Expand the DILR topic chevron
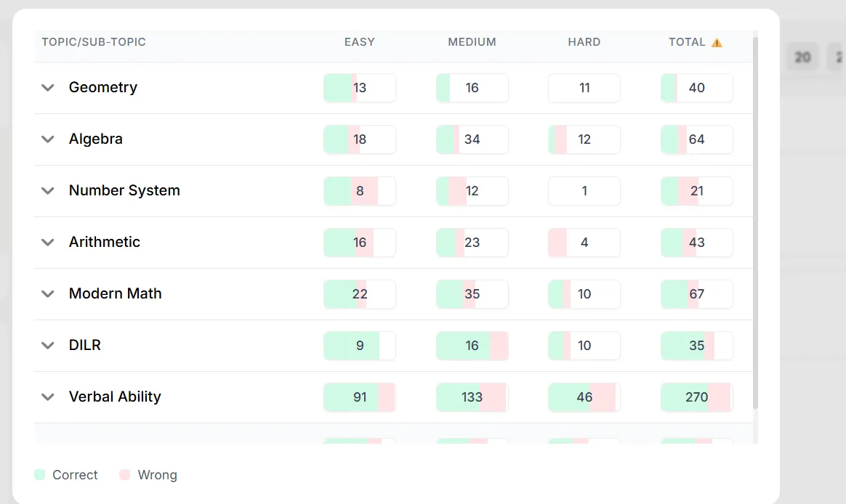846x504 pixels. tap(48, 346)
